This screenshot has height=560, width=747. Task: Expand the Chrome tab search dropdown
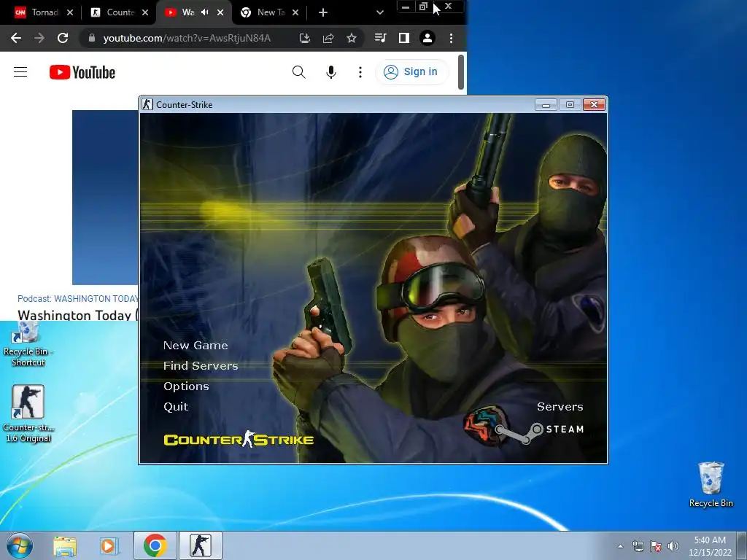pyautogui.click(x=379, y=12)
